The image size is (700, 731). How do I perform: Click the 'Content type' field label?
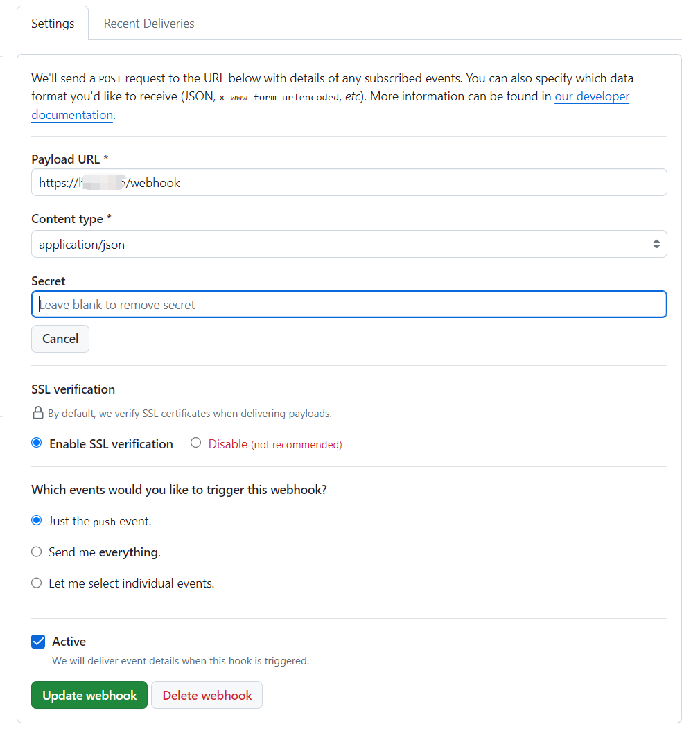point(67,219)
